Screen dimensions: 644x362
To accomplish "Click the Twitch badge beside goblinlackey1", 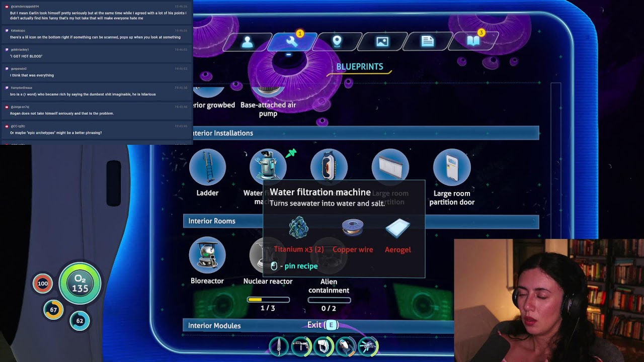I will (7, 50).
